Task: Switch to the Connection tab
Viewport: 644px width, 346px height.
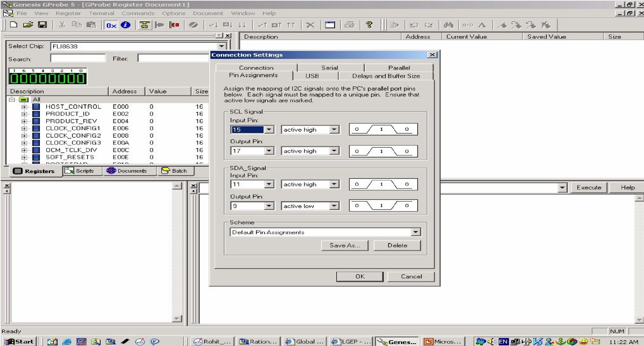Action: pos(256,68)
